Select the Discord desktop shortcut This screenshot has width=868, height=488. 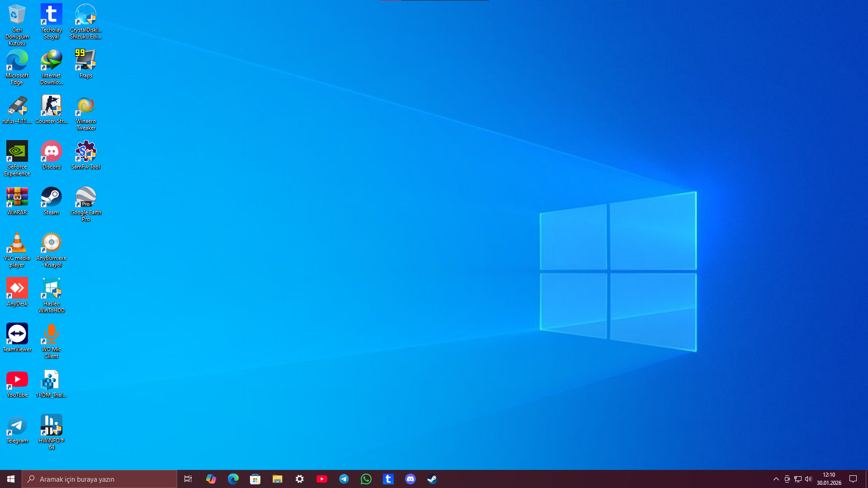(52, 155)
